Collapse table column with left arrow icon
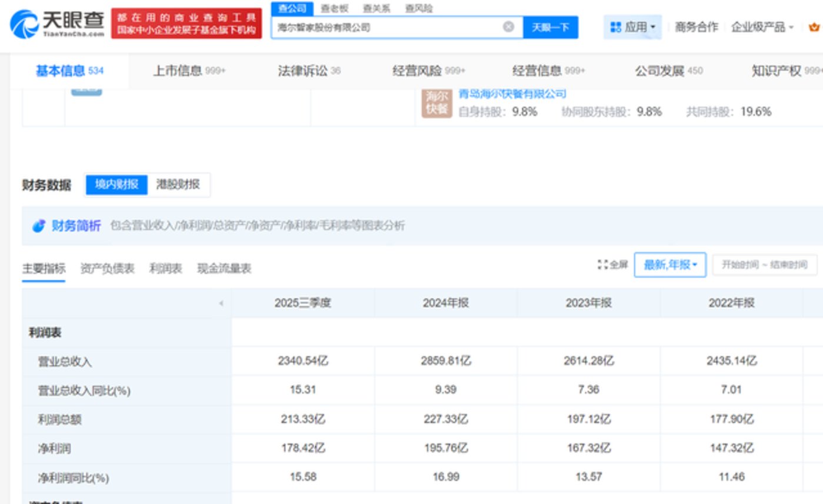 221,303
